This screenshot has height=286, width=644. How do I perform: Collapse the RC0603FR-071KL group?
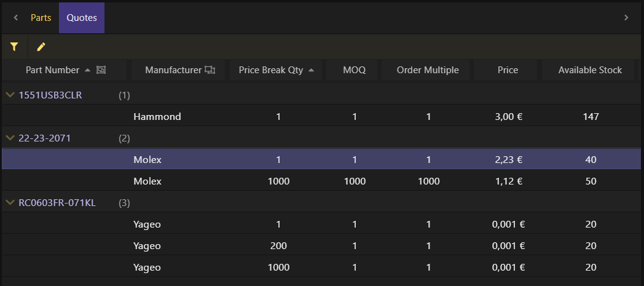click(10, 202)
